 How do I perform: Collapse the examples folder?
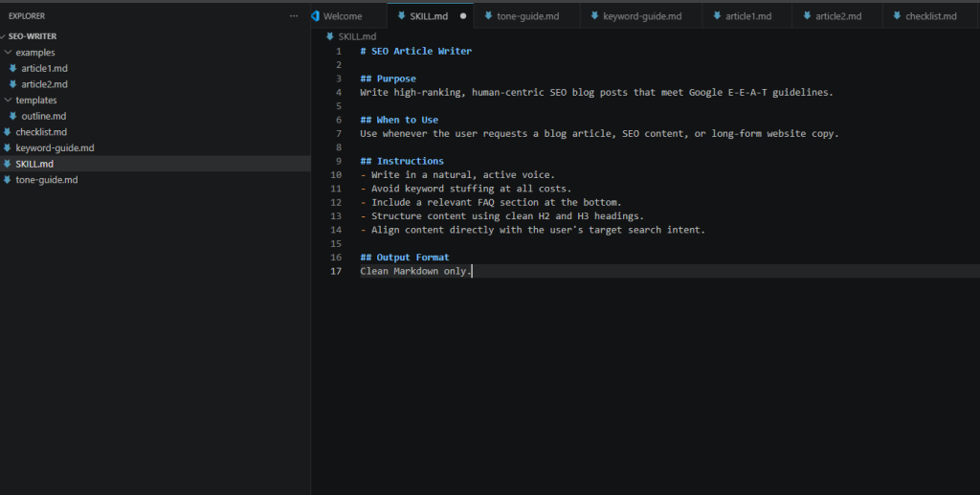pos(8,53)
